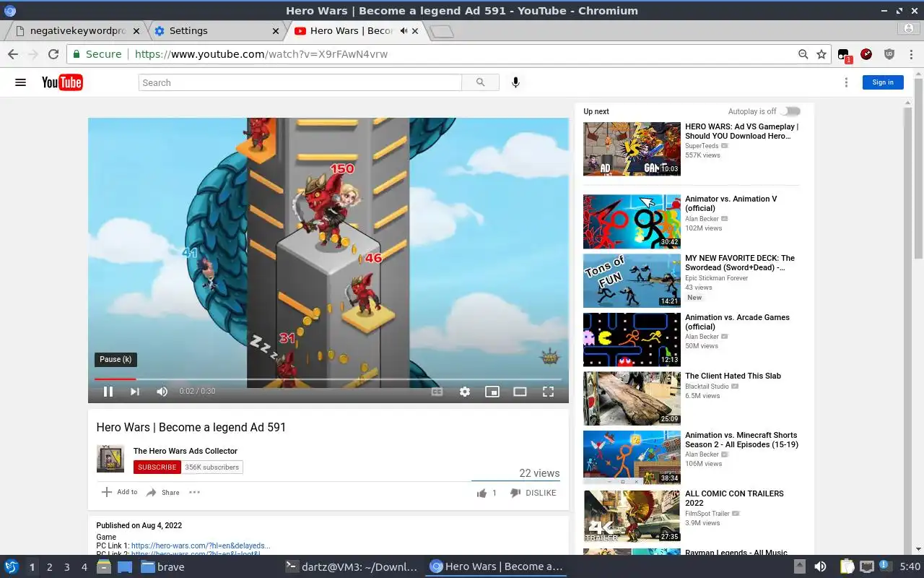Bookmark this page with star icon
This screenshot has width=924, height=578.
pyautogui.click(x=821, y=54)
